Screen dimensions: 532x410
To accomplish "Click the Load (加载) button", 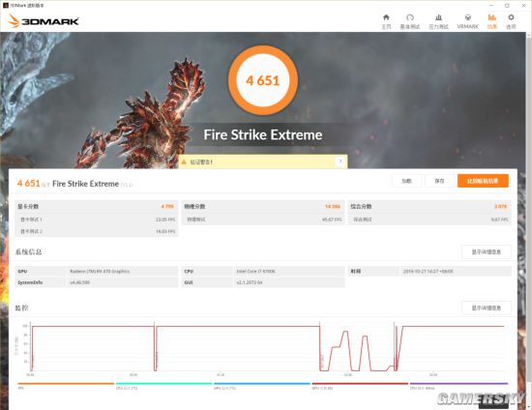I will [x=407, y=181].
